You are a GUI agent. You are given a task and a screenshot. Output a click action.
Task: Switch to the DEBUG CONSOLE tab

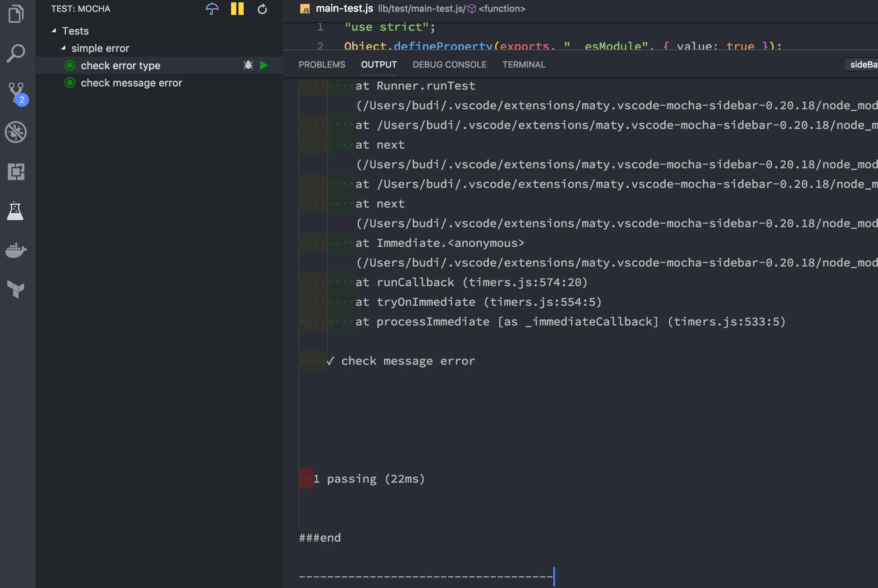click(x=449, y=64)
